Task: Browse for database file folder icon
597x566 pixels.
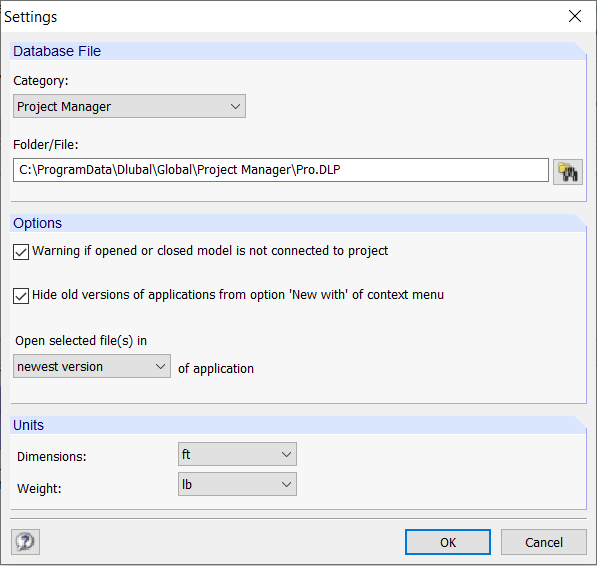Action: click(567, 172)
